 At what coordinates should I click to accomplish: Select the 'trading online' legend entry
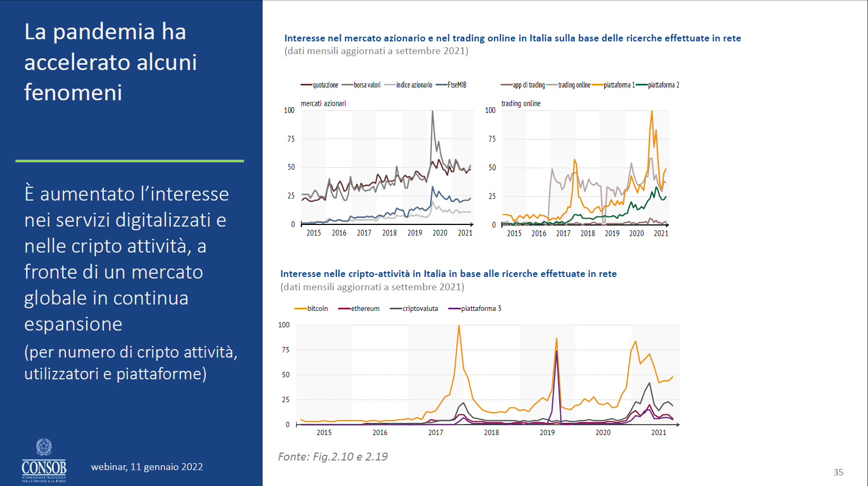click(x=568, y=85)
